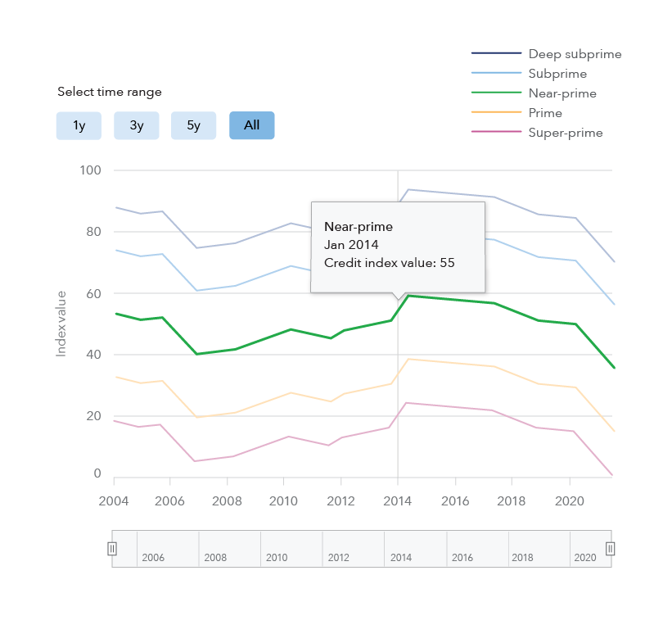
Task: Click 2010 in the range navigator
Action: (x=277, y=558)
